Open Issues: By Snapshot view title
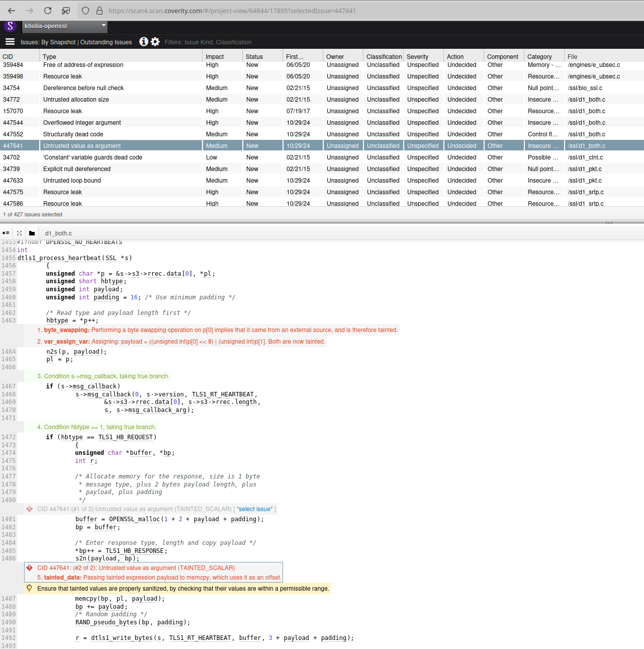 click(x=76, y=42)
